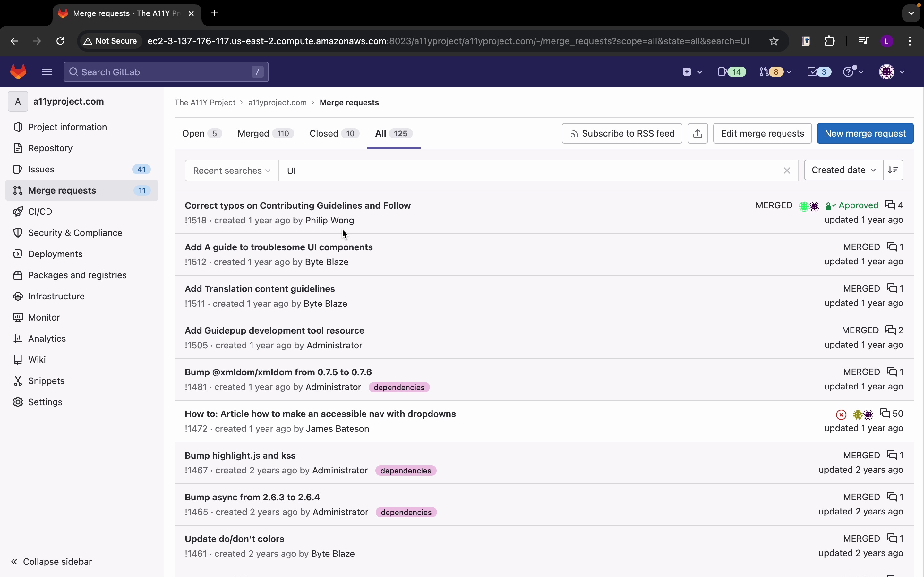
Task: Click failed pipeline icon on !1472
Action: (x=841, y=414)
